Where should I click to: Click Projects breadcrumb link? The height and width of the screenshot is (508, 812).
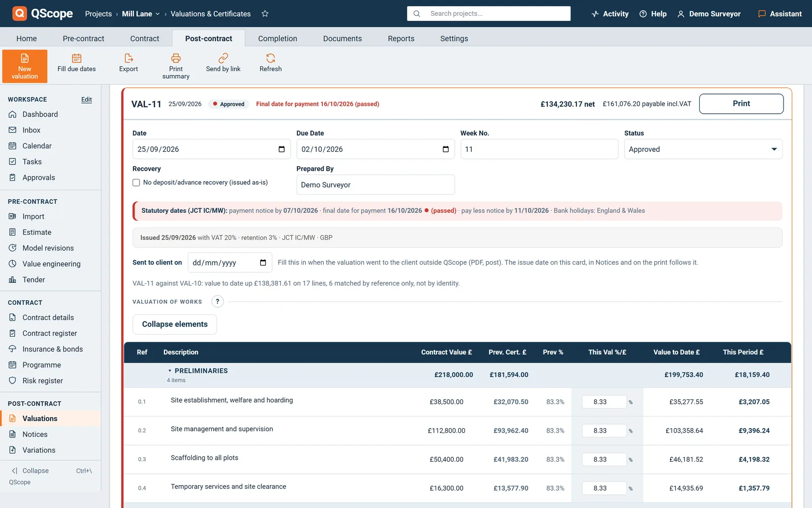98,14
